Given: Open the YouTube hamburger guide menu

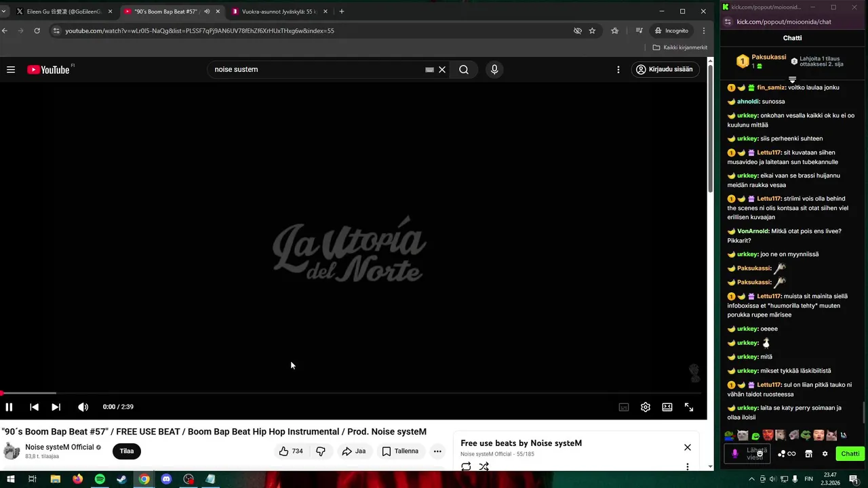Looking at the screenshot, I should coord(11,69).
